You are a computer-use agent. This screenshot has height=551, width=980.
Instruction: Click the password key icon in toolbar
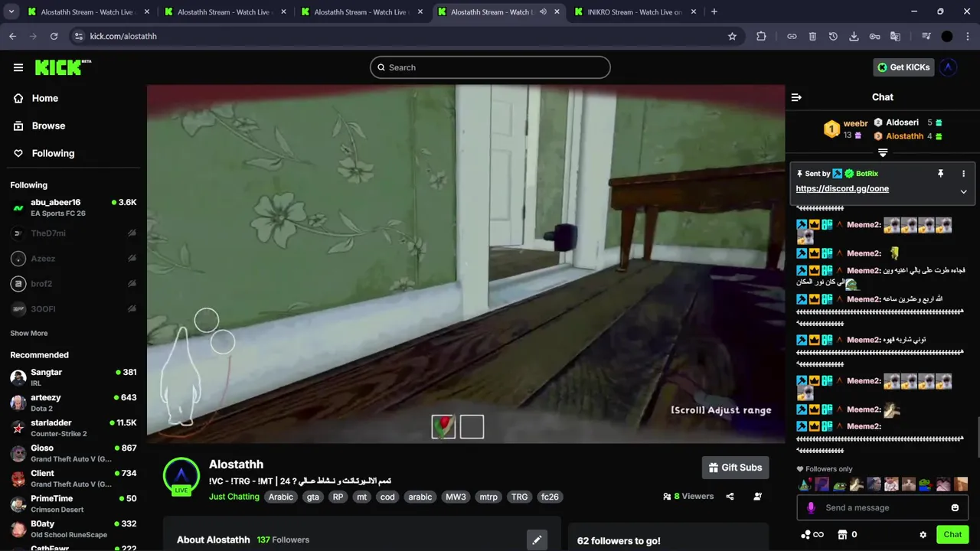point(874,36)
